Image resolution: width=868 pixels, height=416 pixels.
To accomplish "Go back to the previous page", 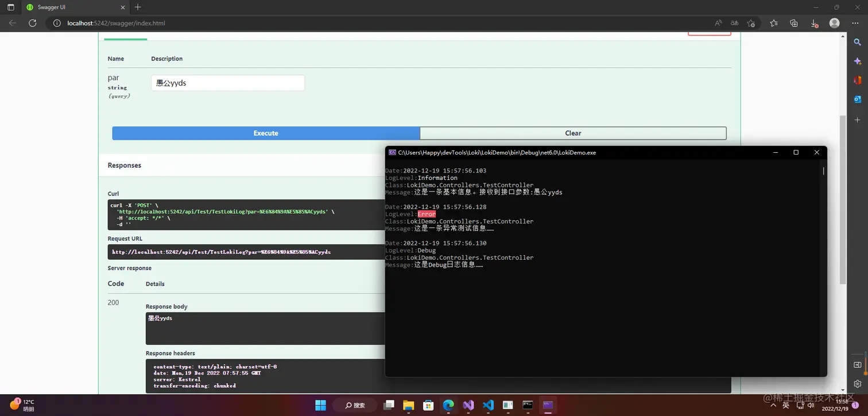I will coord(13,23).
